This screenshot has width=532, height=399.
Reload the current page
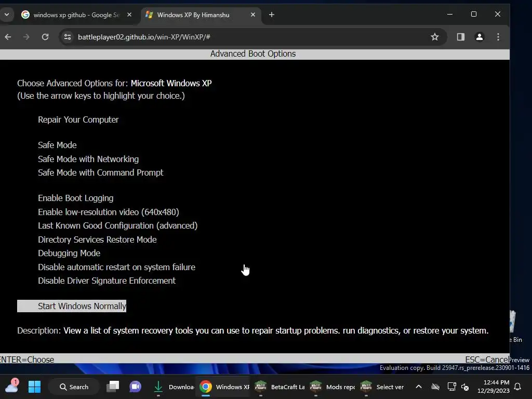pos(45,37)
